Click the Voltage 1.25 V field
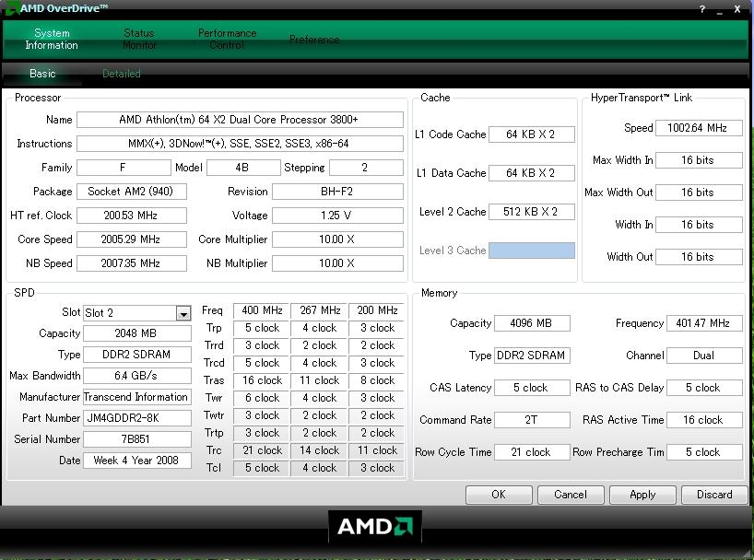The image size is (754, 560). (337, 216)
